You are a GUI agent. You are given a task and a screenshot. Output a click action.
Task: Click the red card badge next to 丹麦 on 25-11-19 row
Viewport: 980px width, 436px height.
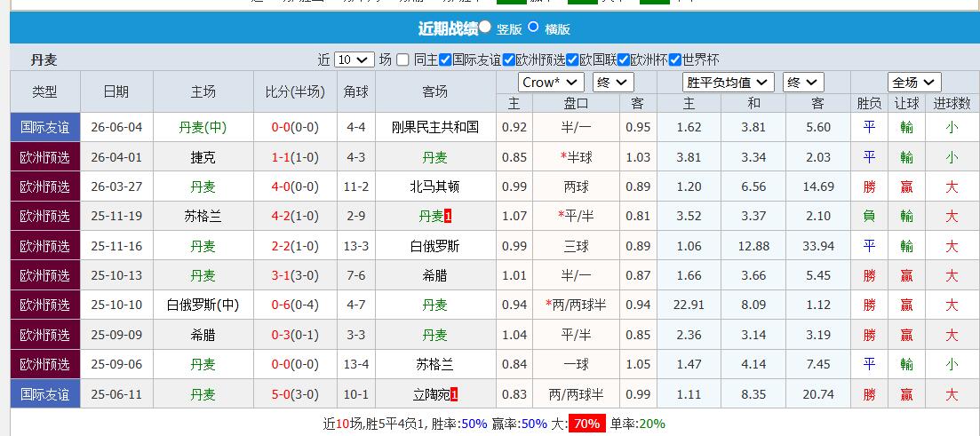tap(448, 217)
